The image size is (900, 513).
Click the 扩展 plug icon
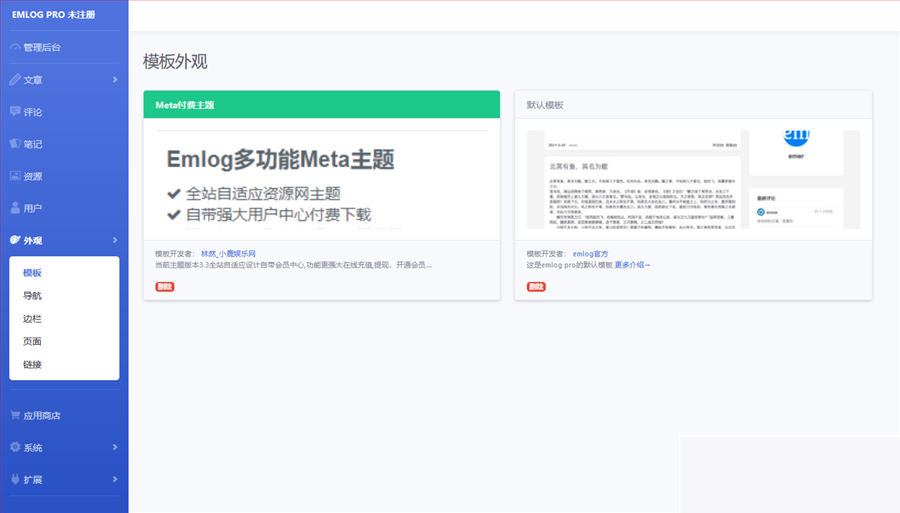pos(15,479)
